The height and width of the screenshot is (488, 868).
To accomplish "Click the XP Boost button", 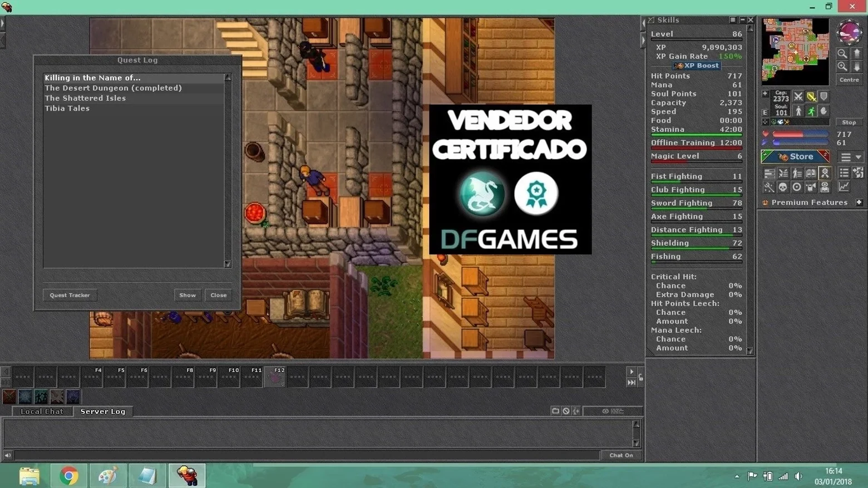I will click(697, 66).
